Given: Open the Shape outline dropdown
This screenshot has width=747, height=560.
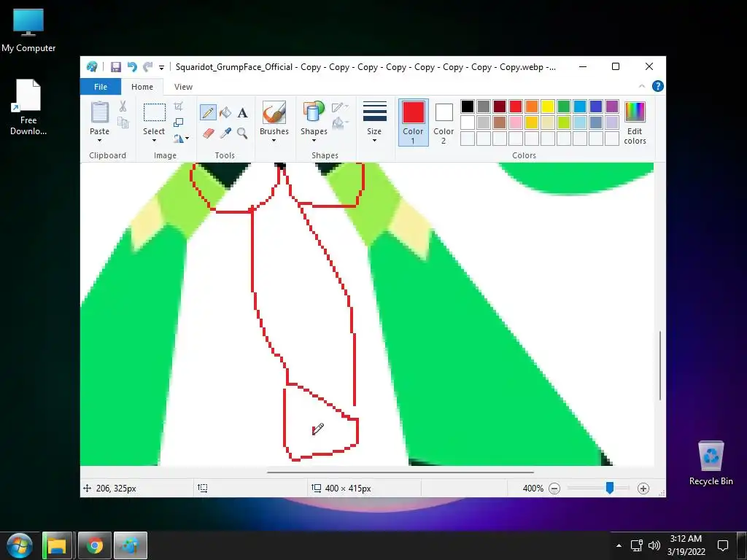Looking at the screenshot, I should [x=340, y=107].
